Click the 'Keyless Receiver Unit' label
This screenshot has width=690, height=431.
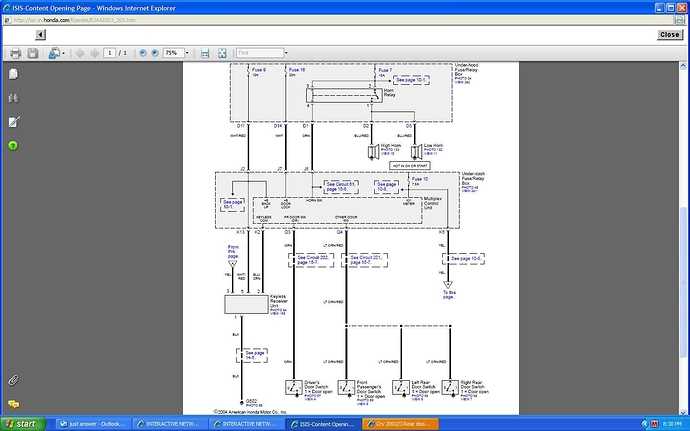pyautogui.click(x=279, y=301)
